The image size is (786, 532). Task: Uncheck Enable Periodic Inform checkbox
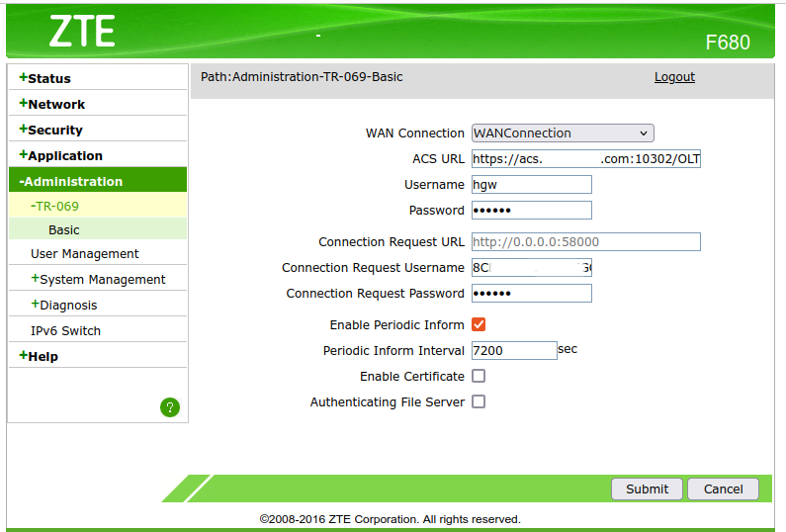pos(479,324)
